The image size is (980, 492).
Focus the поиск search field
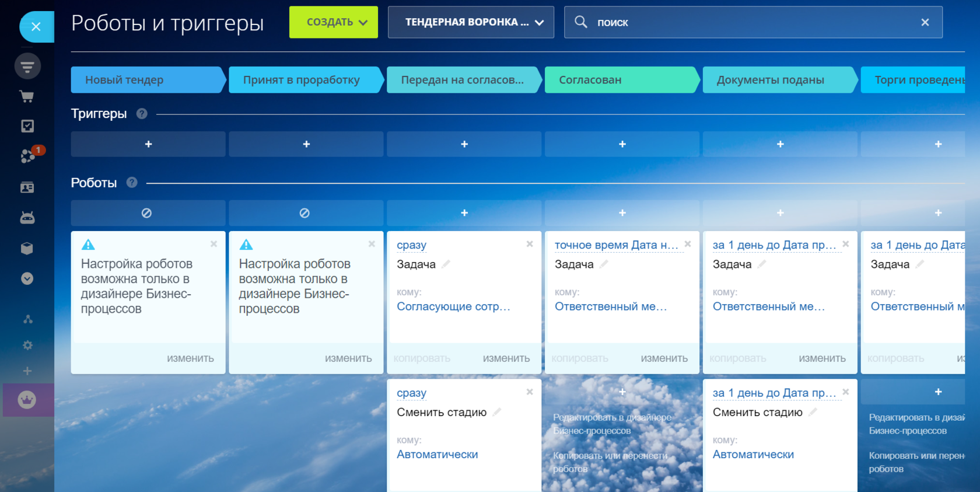[753, 22]
